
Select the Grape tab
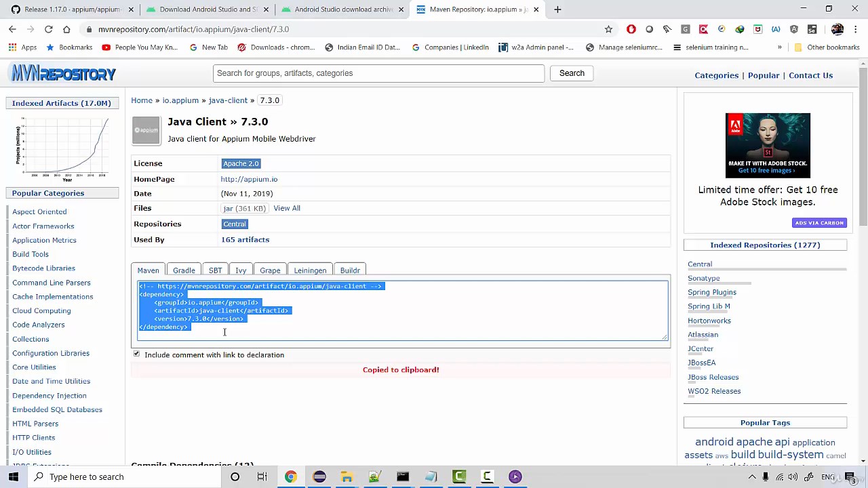point(270,270)
